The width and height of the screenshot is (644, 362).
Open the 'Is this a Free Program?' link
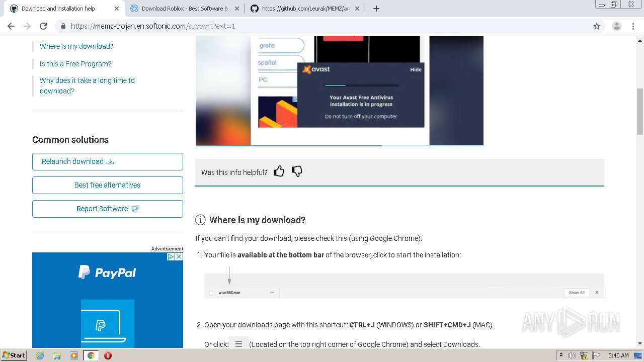pos(75,64)
